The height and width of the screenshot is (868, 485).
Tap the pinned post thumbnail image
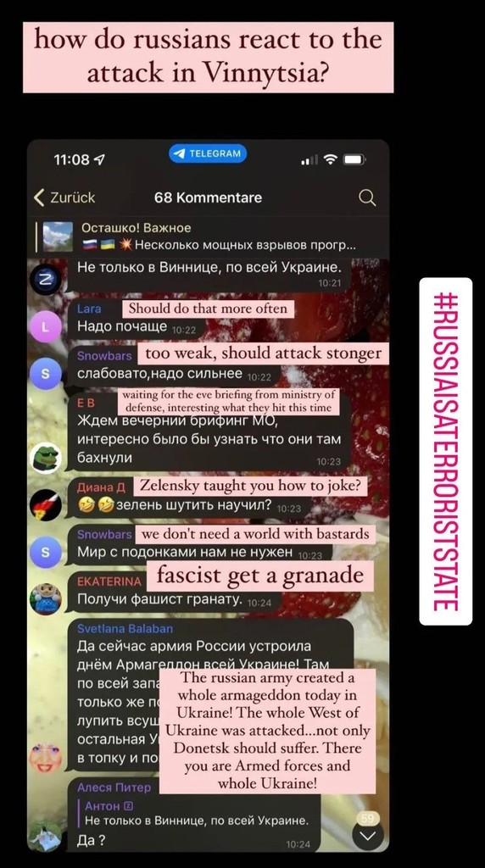pos(58,236)
